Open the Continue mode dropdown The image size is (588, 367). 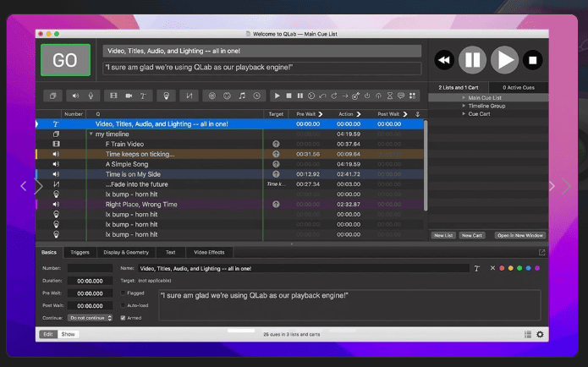click(90, 318)
